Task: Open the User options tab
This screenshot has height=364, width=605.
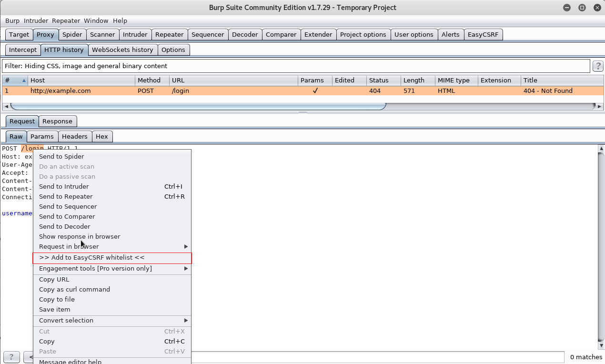Action: click(414, 34)
